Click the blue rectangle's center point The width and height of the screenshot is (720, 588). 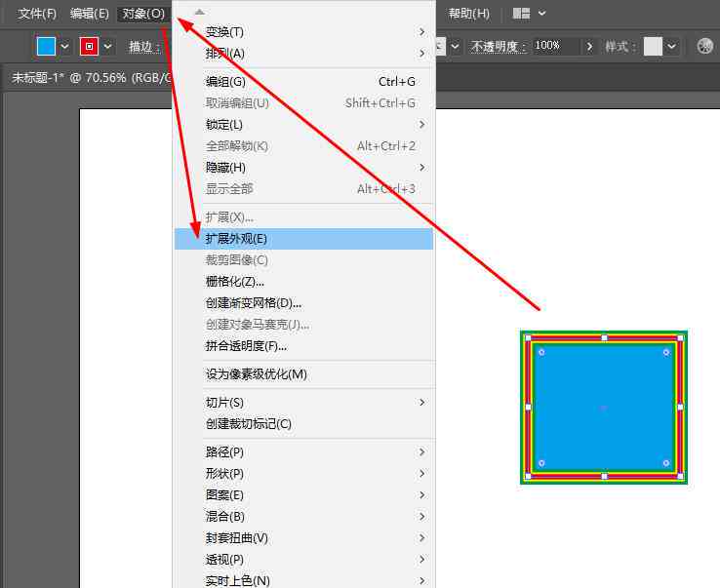tap(604, 408)
